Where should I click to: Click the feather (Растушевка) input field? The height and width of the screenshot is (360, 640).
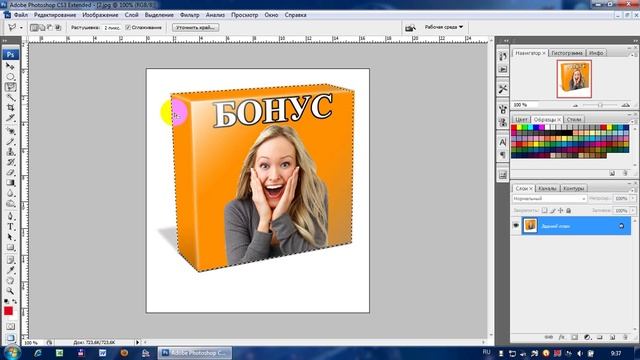point(111,28)
